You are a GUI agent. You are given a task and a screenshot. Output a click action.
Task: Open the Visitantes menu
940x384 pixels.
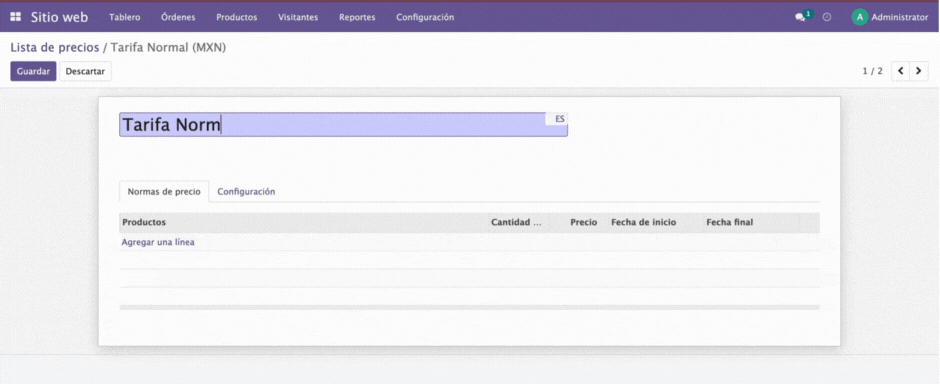(x=298, y=17)
